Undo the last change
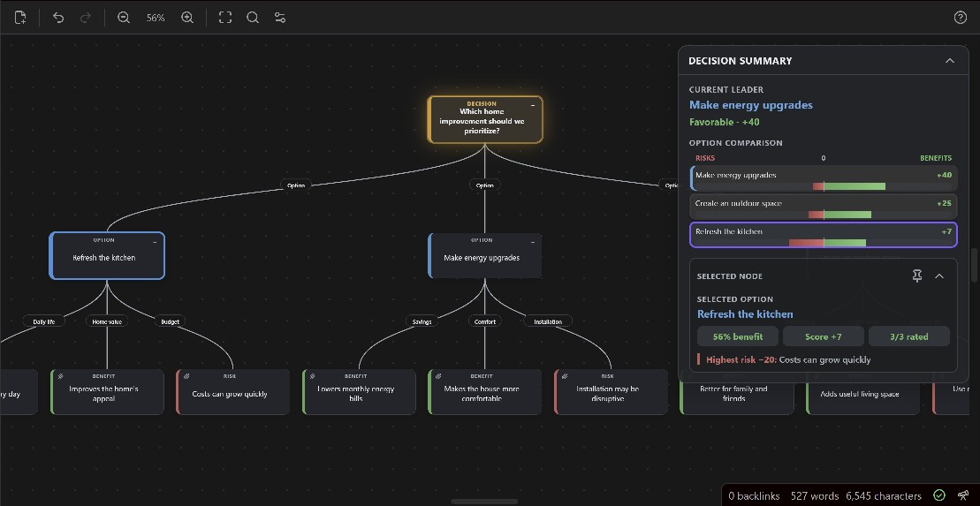This screenshot has height=506, width=980. pyautogui.click(x=58, y=18)
